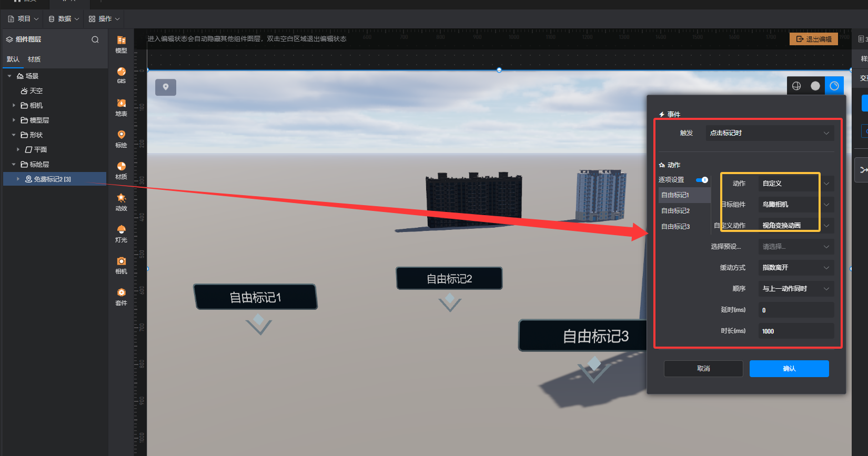Screen dimensions: 868x456
Task: Open the 缓动方式 easing dropdown 指数离开
Action: 796,268
